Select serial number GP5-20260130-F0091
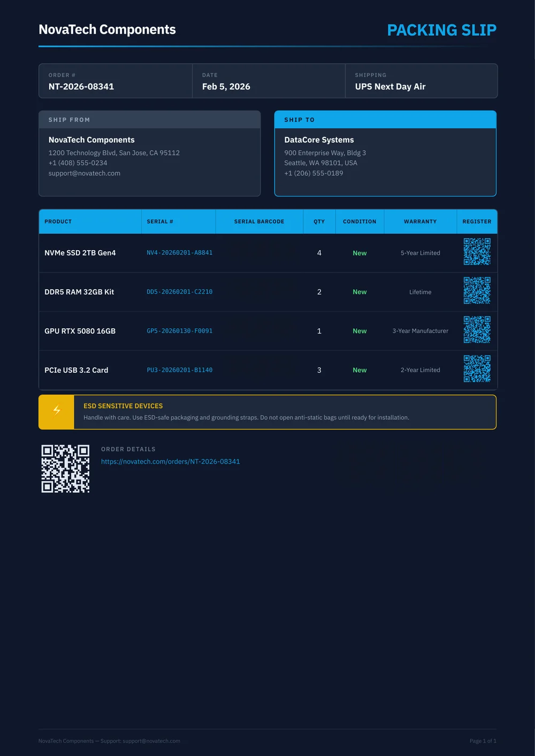The height and width of the screenshot is (756, 535). [x=179, y=331]
